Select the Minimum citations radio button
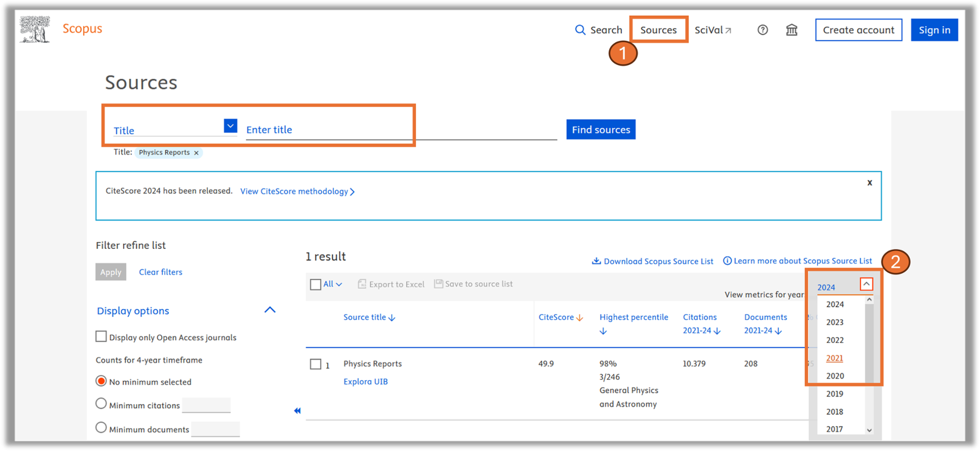 click(x=101, y=404)
